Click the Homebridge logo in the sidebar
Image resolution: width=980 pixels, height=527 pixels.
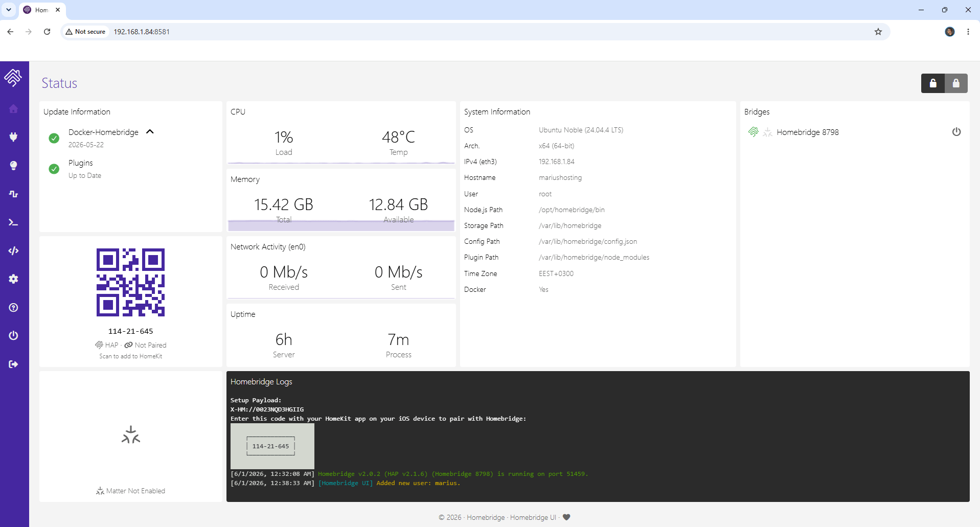pyautogui.click(x=13, y=78)
